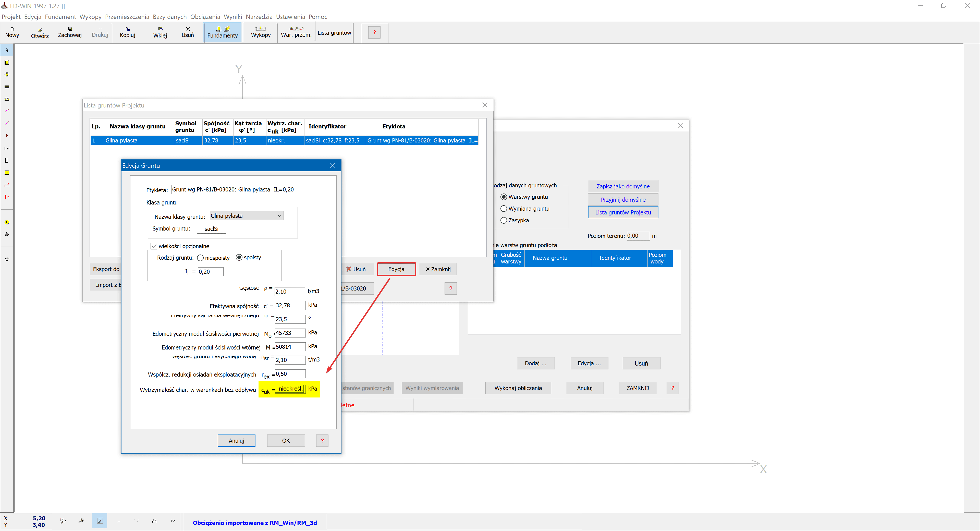
Task: Select the horizontal 1.2 dimension tool
Action: coord(7,185)
